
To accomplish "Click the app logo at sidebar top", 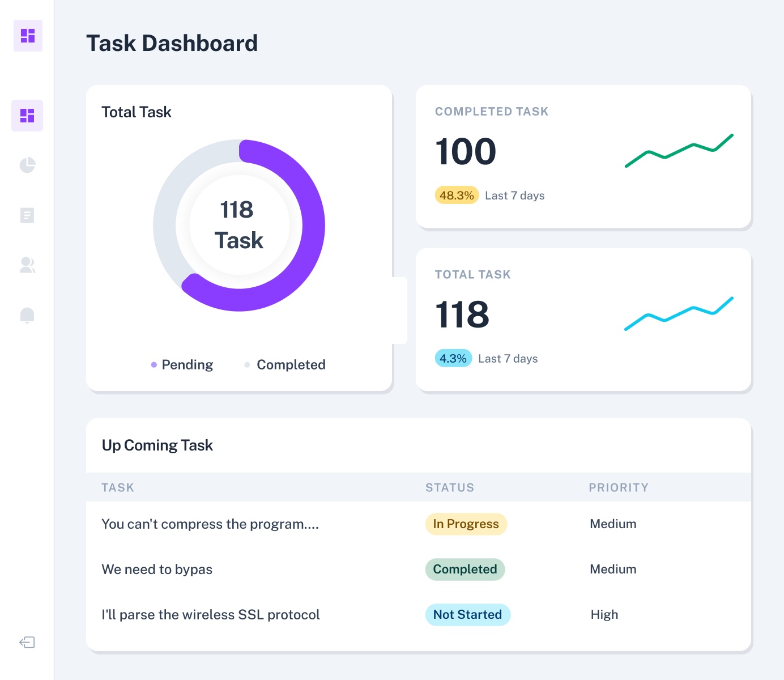I will pos(28,36).
